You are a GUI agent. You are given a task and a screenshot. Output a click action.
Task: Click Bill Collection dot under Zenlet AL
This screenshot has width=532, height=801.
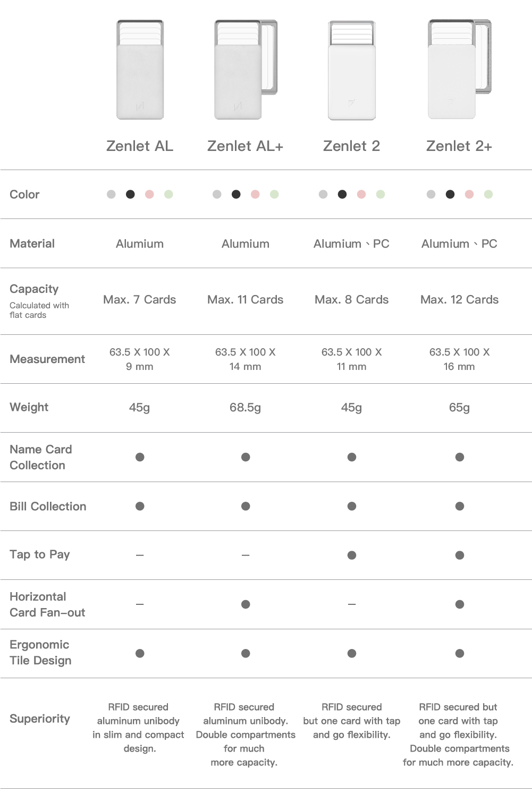pos(140,506)
